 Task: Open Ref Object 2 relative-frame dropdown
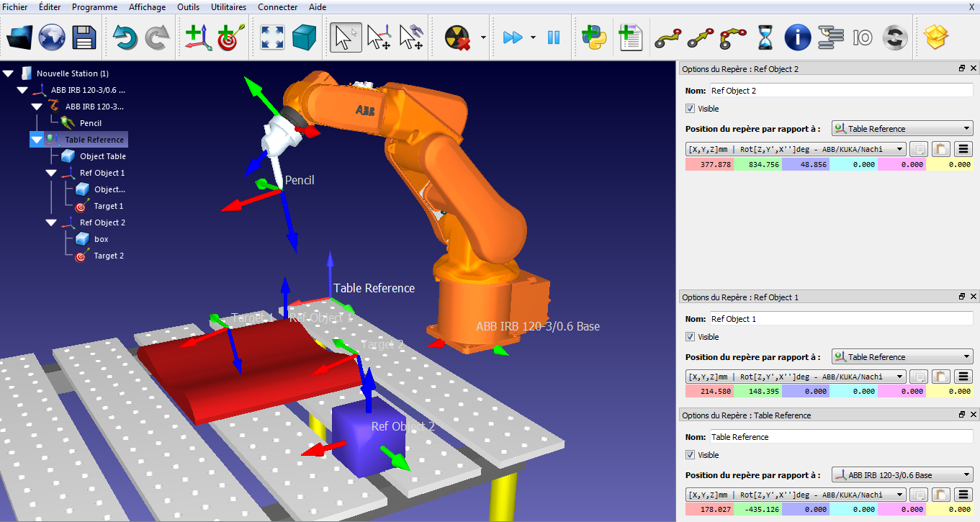[902, 129]
